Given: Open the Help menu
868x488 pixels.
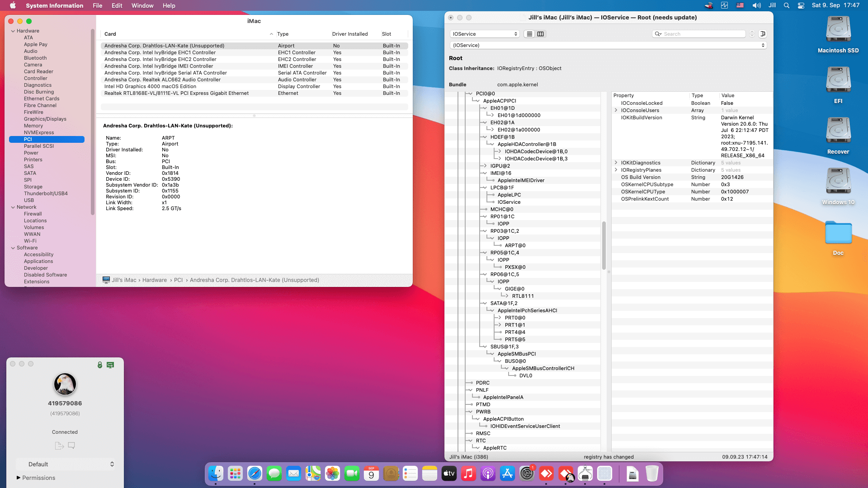Looking at the screenshot, I should pos(169,5).
